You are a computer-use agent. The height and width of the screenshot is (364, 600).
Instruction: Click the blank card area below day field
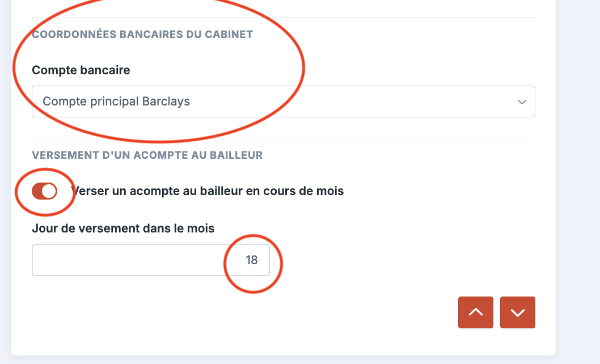[x=227, y=318]
